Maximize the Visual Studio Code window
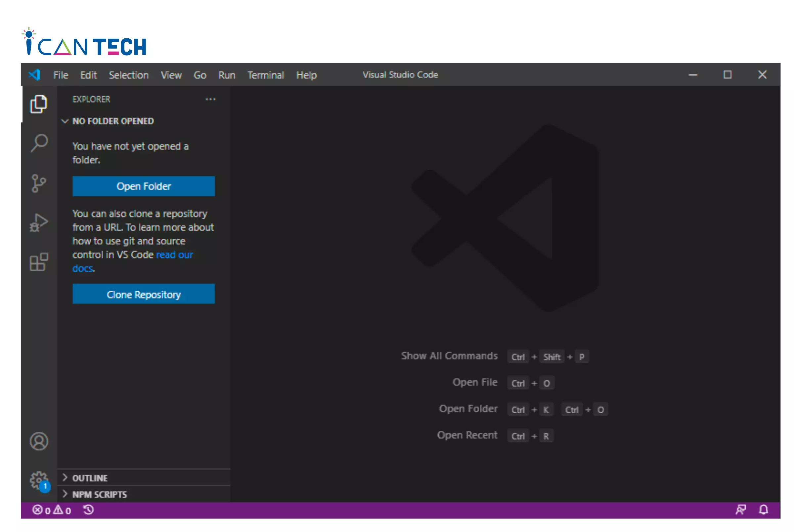Screen dimensions: 794x532 click(x=728, y=75)
